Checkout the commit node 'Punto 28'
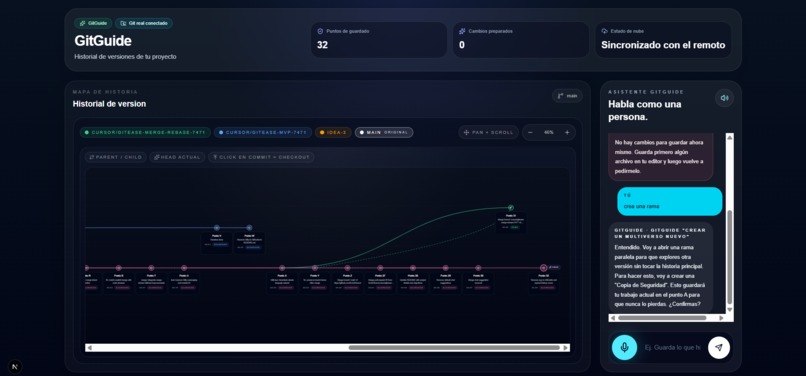The height and width of the screenshot is (376, 806). point(413,267)
